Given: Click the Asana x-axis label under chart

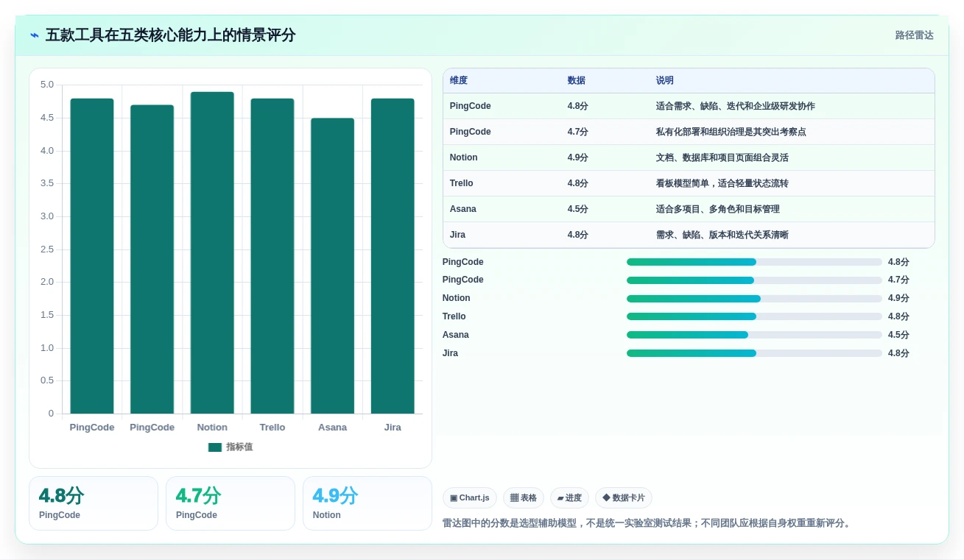Looking at the screenshot, I should pyautogui.click(x=332, y=428).
